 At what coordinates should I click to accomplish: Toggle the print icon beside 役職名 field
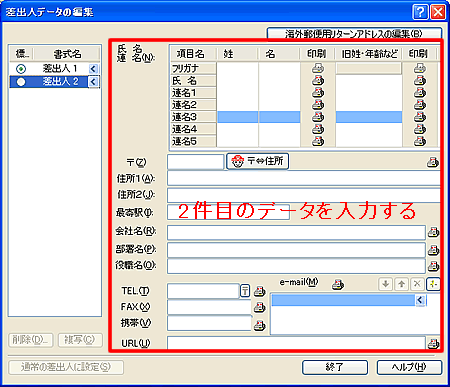(x=433, y=266)
